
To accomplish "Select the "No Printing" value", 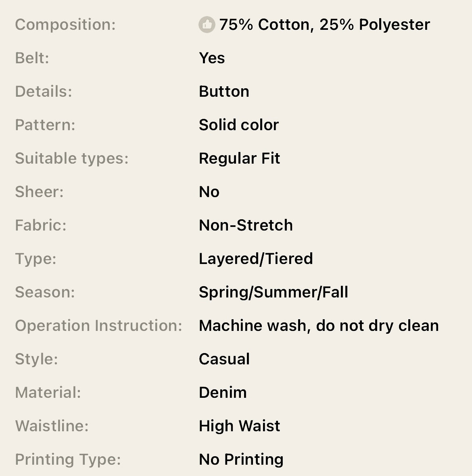I will pyautogui.click(x=241, y=460).
